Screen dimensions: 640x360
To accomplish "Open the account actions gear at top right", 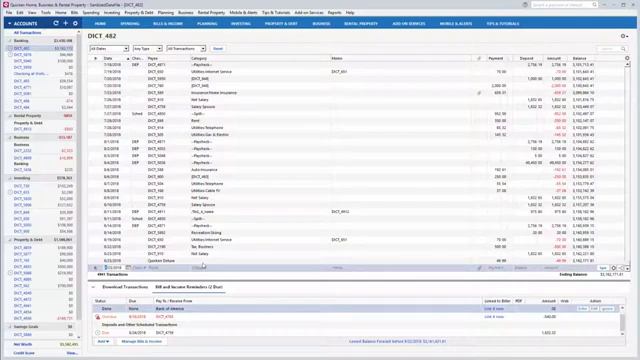I will click(x=624, y=36).
